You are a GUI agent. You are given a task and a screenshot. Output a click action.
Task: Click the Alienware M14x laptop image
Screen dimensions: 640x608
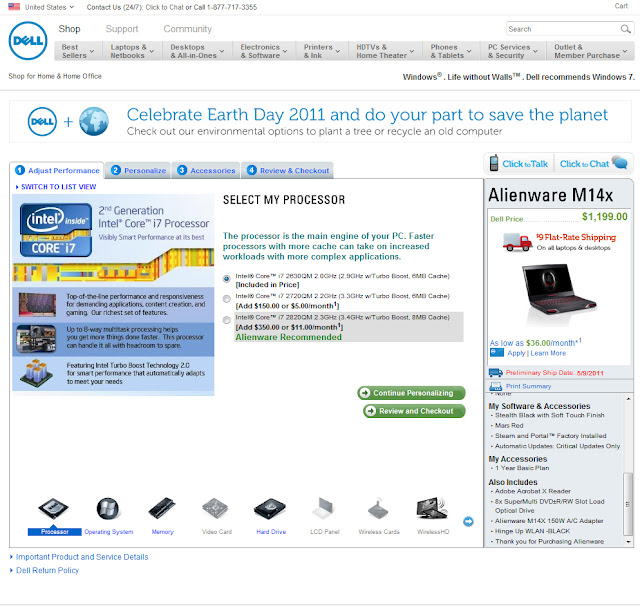(x=559, y=290)
